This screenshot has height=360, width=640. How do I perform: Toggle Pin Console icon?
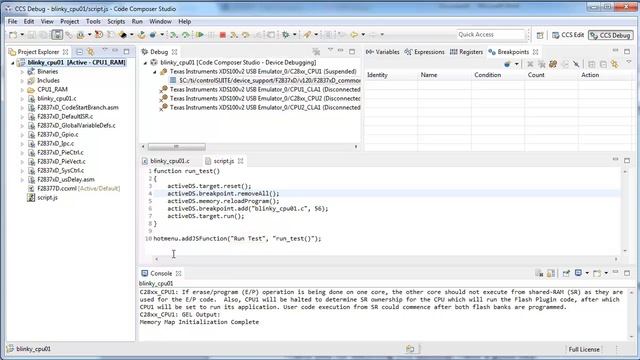(x=566, y=273)
